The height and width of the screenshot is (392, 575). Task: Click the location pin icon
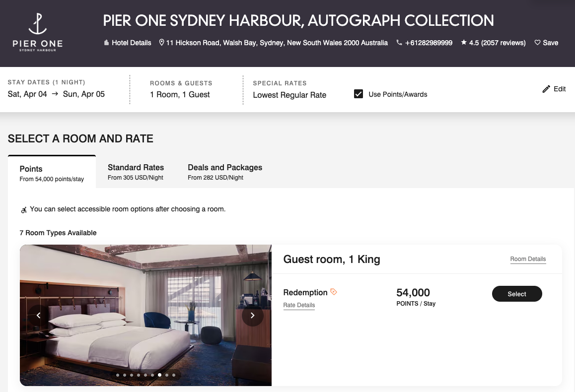point(161,43)
